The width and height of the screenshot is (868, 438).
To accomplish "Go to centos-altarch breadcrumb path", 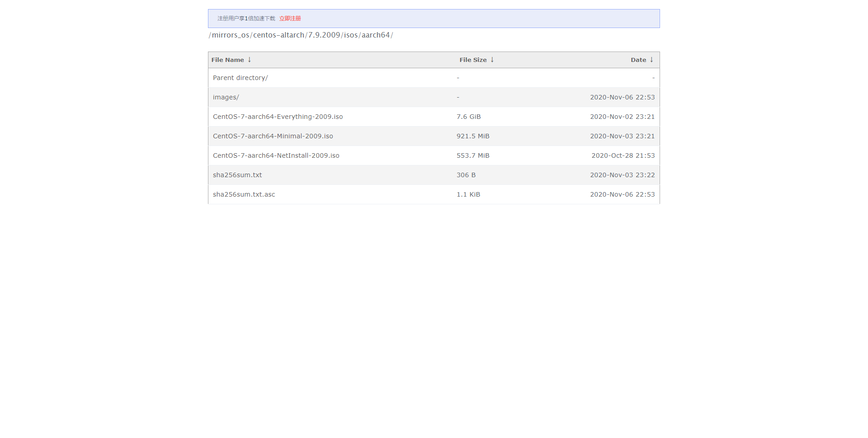I will 278,35.
